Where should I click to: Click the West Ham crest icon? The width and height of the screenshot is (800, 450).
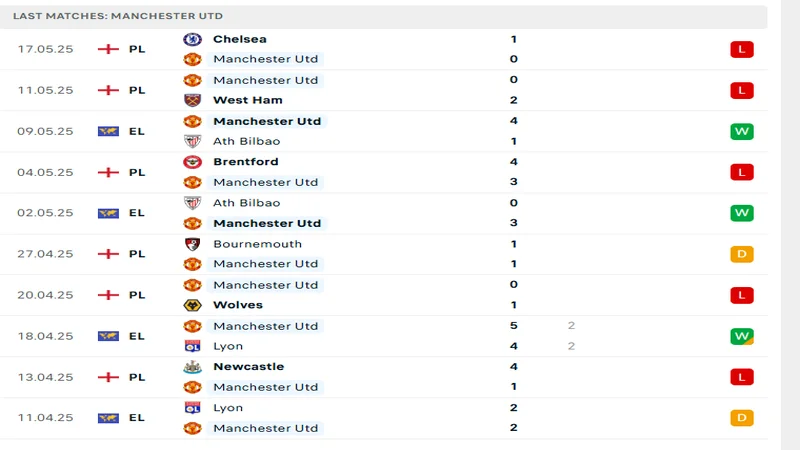point(192,100)
